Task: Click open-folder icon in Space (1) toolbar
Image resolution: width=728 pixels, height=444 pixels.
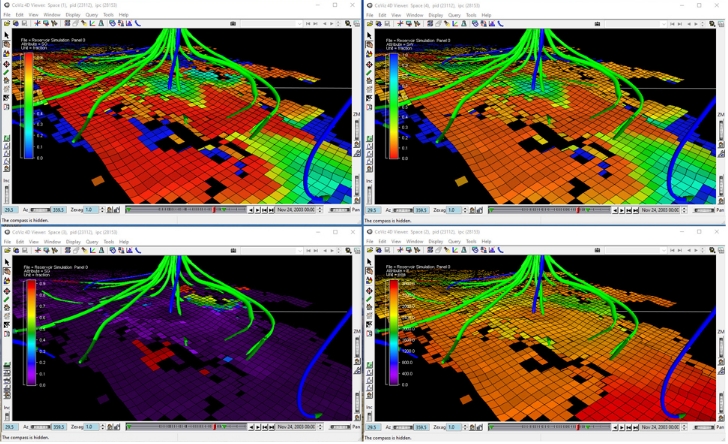Action: click(7, 23)
